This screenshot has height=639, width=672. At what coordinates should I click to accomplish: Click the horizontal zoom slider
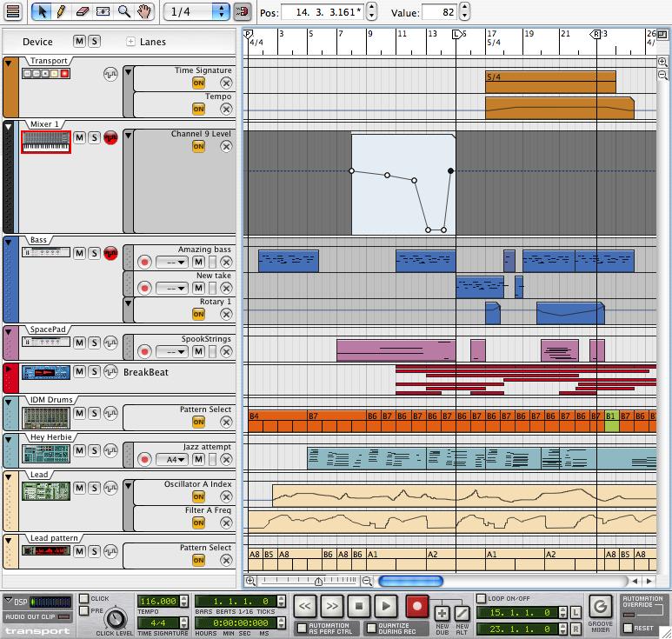point(318,581)
